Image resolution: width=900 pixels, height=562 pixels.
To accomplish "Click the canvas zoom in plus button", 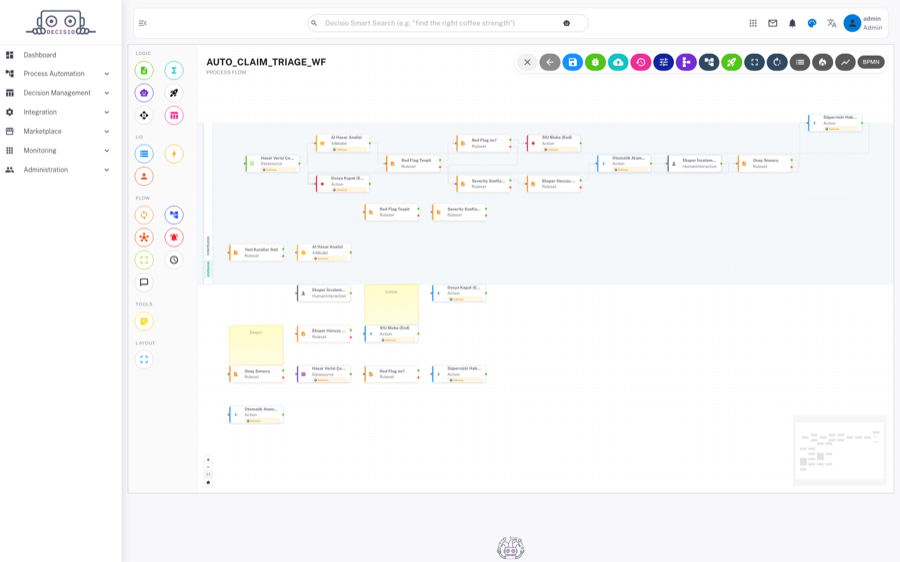I will [208, 460].
